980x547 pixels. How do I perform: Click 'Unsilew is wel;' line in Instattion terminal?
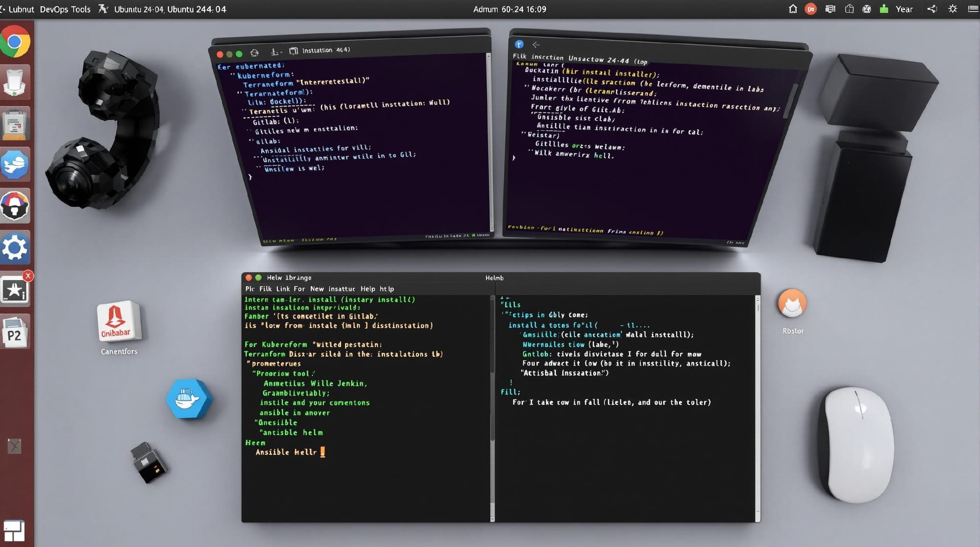294,168
